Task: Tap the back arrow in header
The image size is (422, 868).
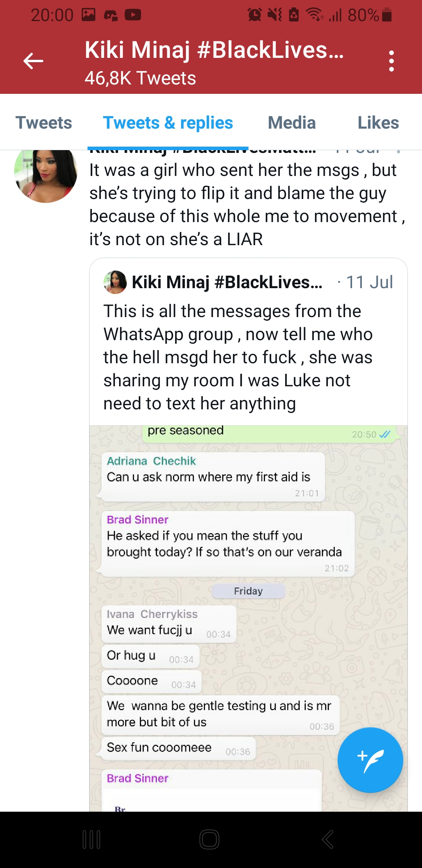Action: (x=33, y=61)
